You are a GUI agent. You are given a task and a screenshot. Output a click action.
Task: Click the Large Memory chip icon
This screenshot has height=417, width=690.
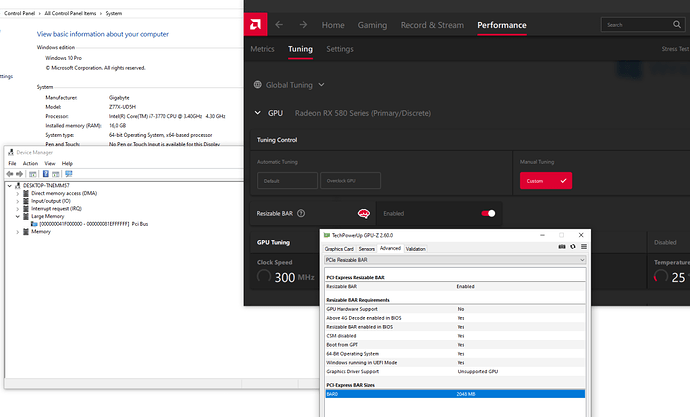point(26,216)
